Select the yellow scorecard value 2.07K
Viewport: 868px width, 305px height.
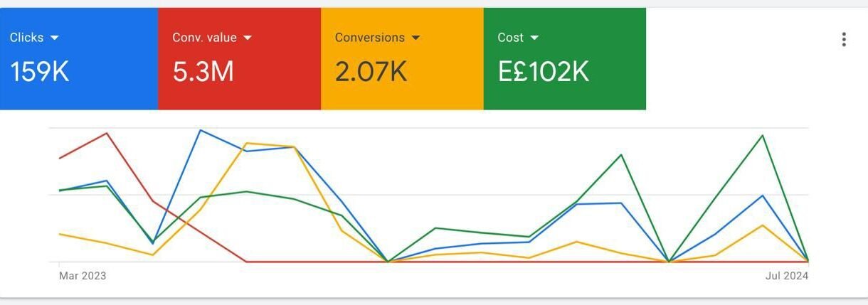click(371, 72)
